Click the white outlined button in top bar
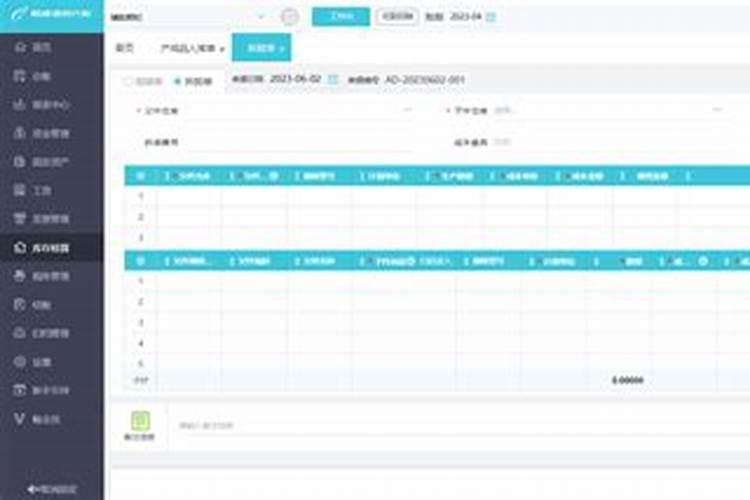 tap(397, 17)
